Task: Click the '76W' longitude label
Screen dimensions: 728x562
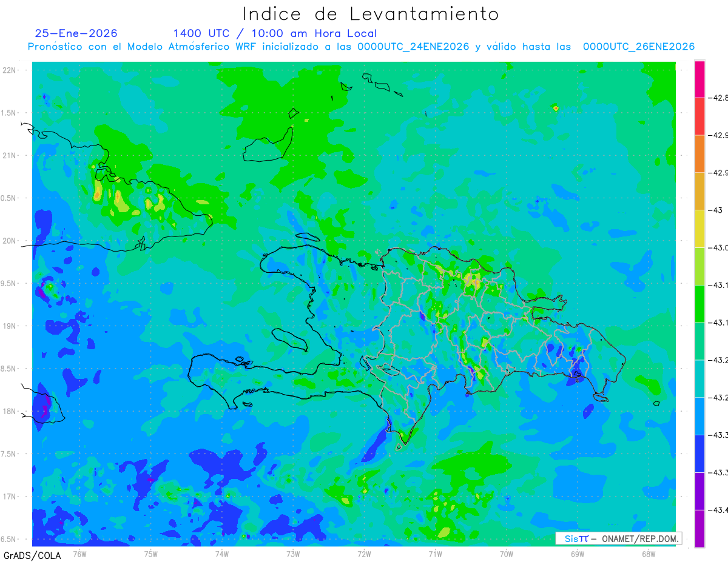Action: (x=79, y=554)
